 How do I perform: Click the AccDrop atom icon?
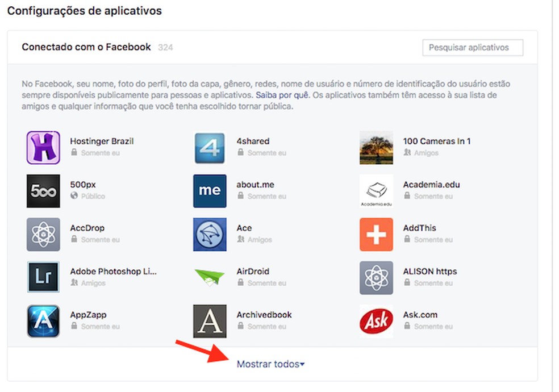[x=43, y=235]
